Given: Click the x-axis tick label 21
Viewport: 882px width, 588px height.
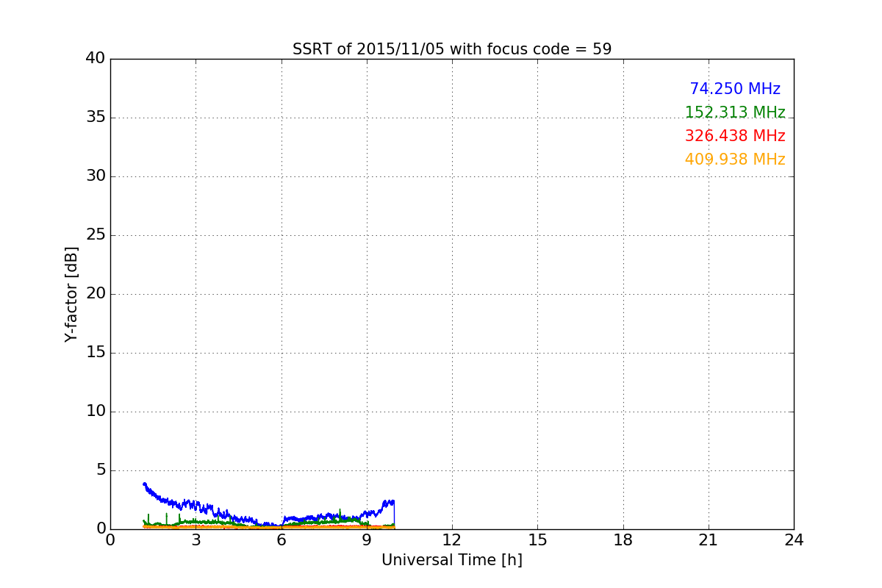Looking at the screenshot, I should (x=709, y=540).
